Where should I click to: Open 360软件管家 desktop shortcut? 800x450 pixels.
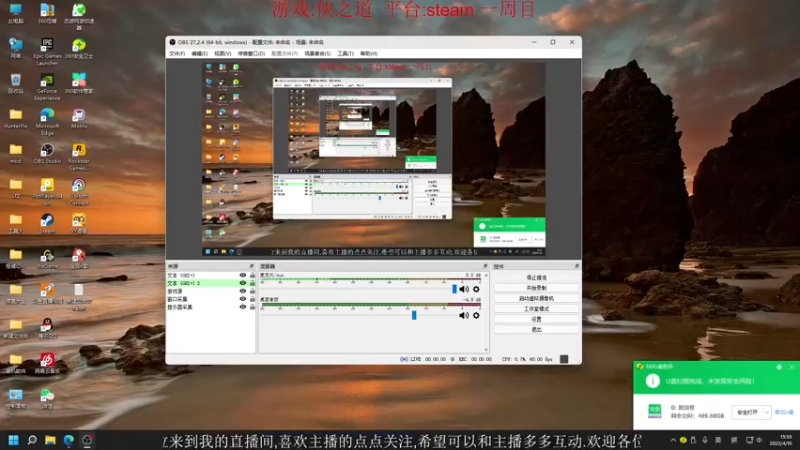[79, 83]
